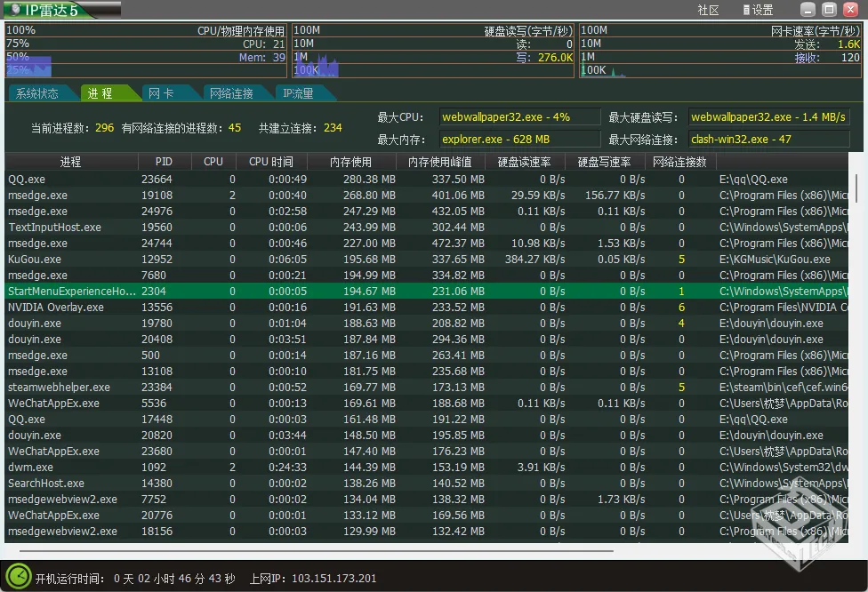Close the IP雷达 window
Viewport: 868px width, 592px height.
[851, 9]
